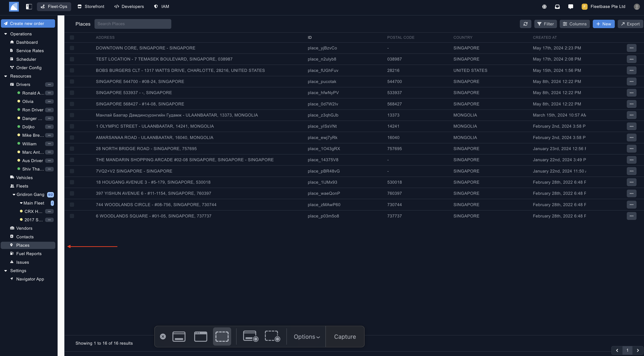Select record entire screen mode
The height and width of the screenshot is (356, 644).
[x=250, y=336]
